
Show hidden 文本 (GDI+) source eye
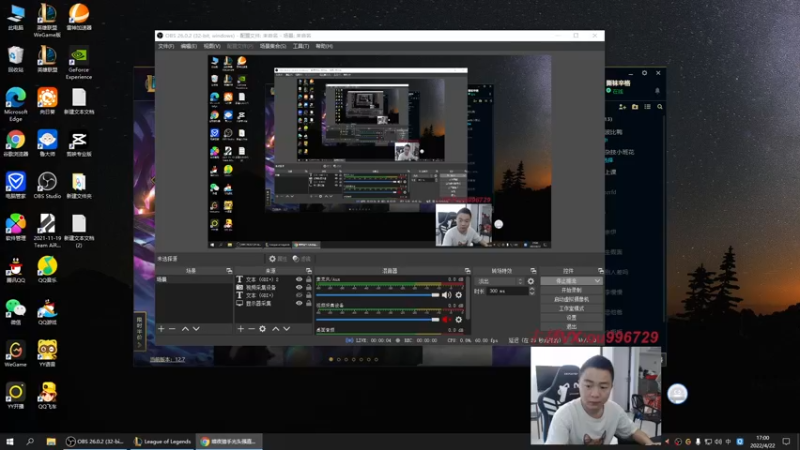coord(299,295)
